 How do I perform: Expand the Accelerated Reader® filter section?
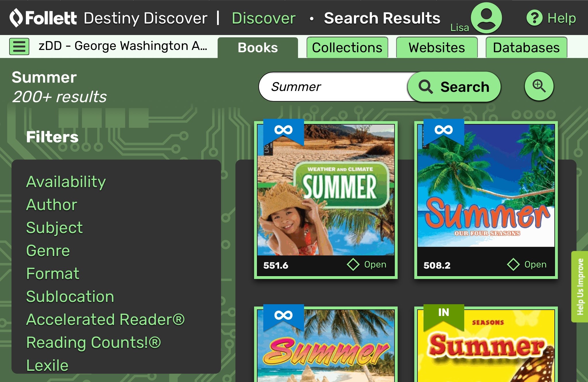pos(106,319)
